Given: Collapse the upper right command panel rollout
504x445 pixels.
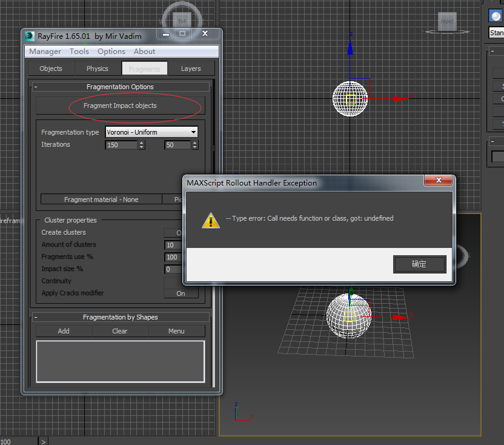Looking at the screenshot, I should pyautogui.click(x=492, y=52).
